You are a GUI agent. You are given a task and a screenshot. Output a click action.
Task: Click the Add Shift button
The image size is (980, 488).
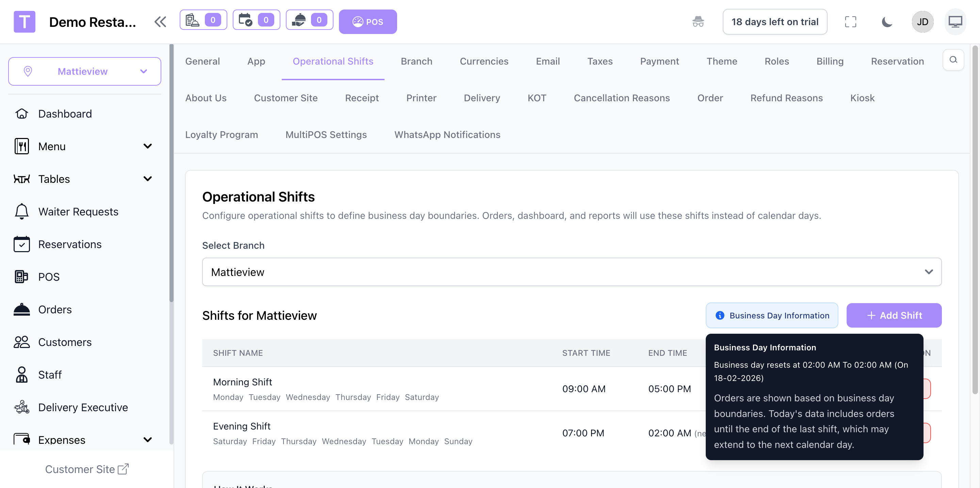tap(894, 315)
